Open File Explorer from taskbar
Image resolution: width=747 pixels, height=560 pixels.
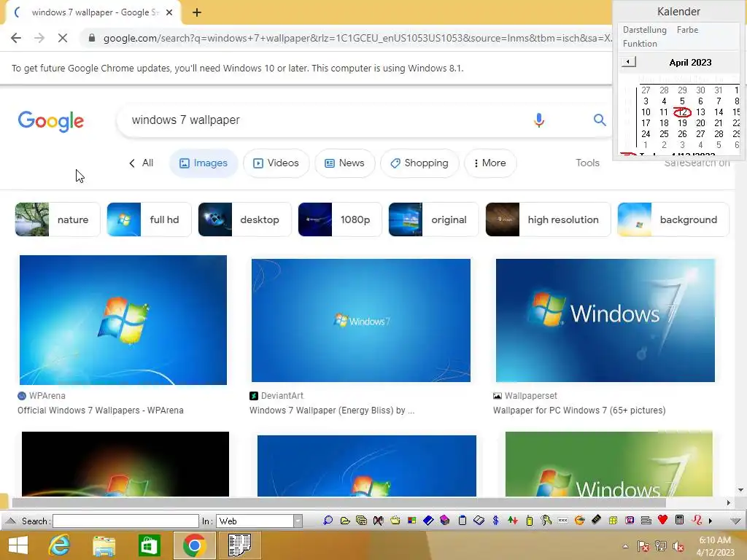[104, 545]
